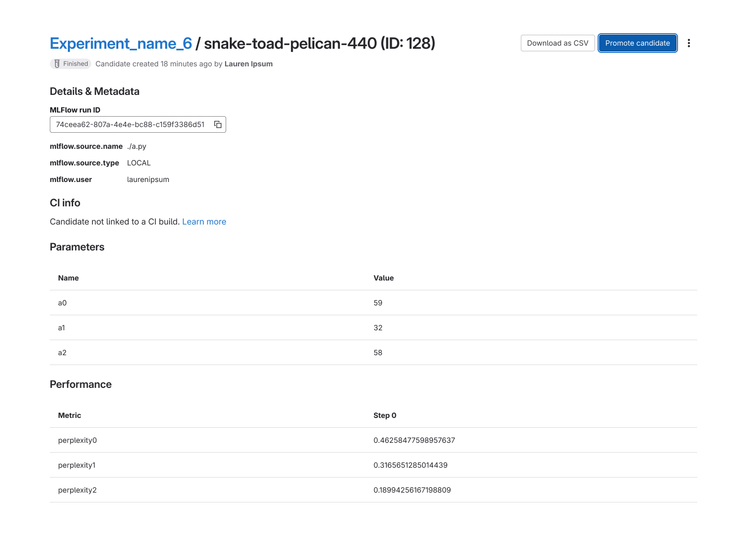Click the Finished status badge

coord(71,64)
